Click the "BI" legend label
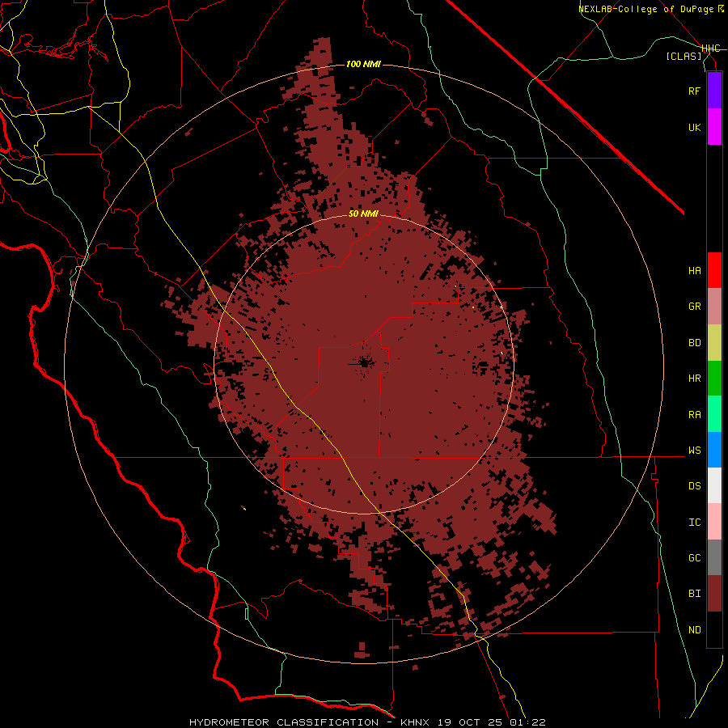The image size is (728, 728). click(x=694, y=594)
